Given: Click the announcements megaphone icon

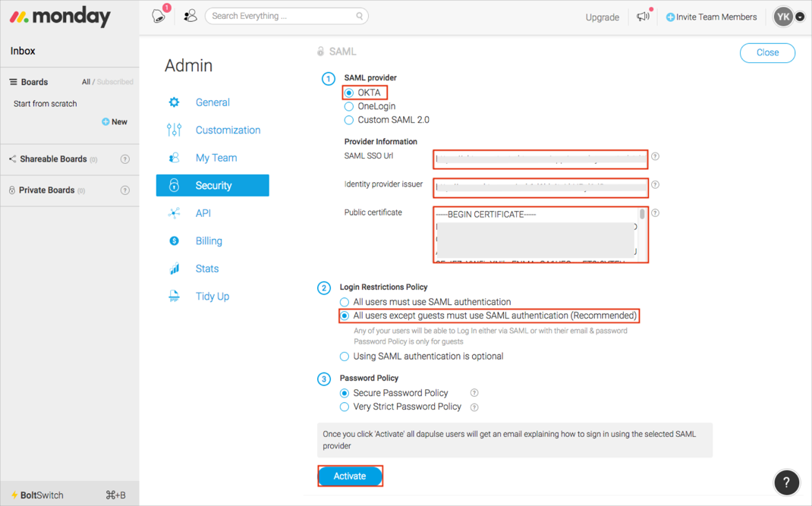Looking at the screenshot, I should click(643, 17).
